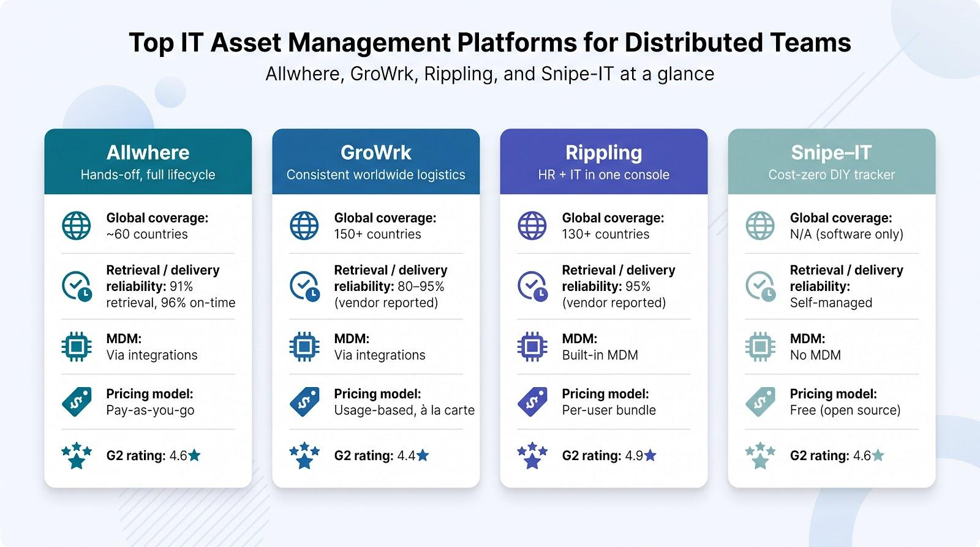Select the Snipe-IT card header

pos(832,162)
